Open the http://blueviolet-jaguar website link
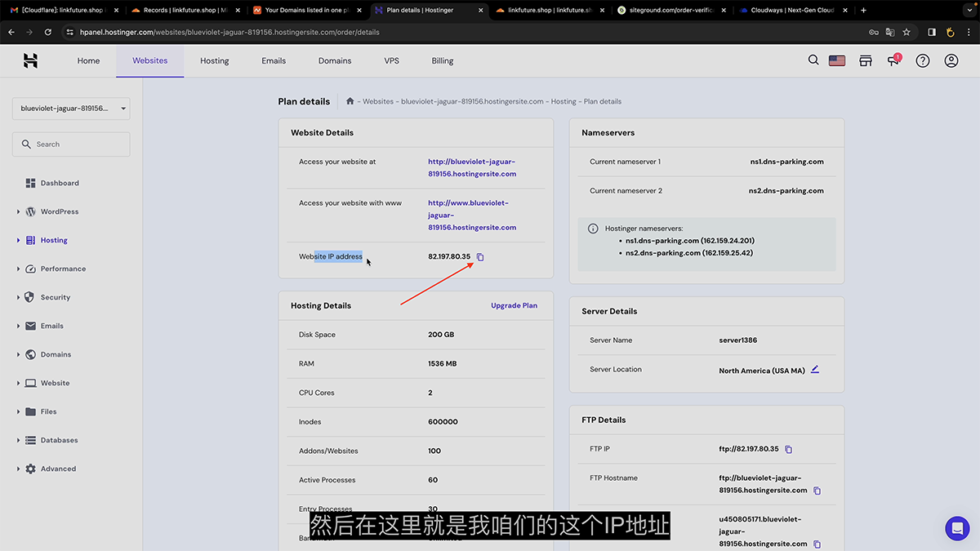 (472, 167)
